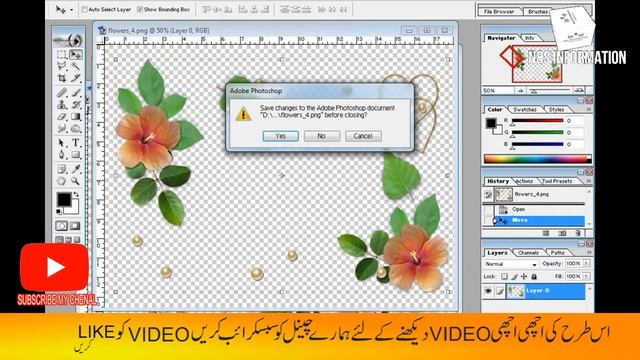Switch to Standard edit mode
The height and width of the screenshot is (360, 640).
61,226
